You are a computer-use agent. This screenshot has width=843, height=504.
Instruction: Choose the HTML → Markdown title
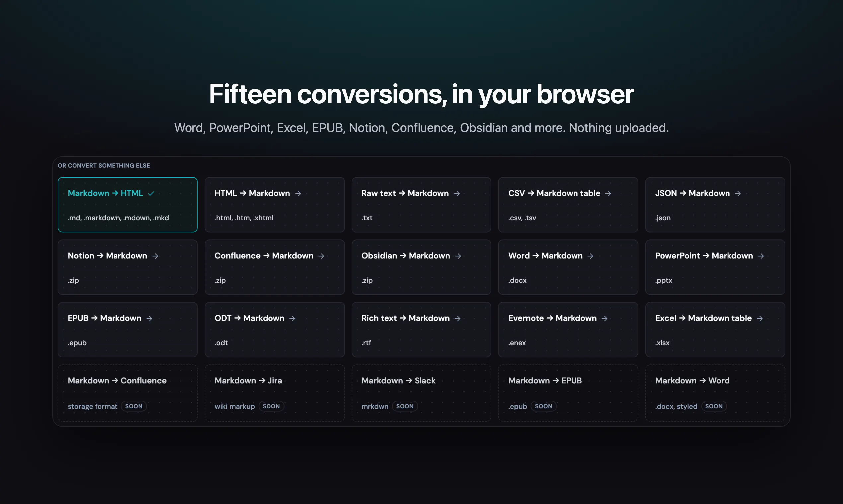point(252,193)
